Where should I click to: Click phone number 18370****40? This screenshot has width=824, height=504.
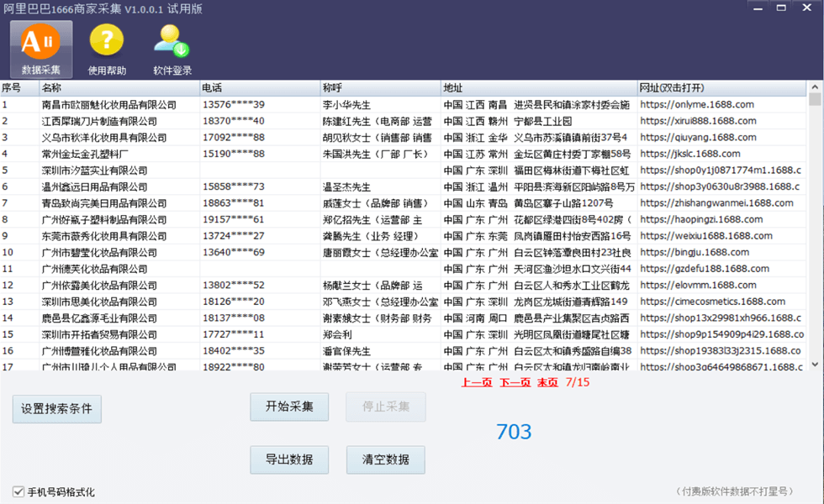[234, 121]
